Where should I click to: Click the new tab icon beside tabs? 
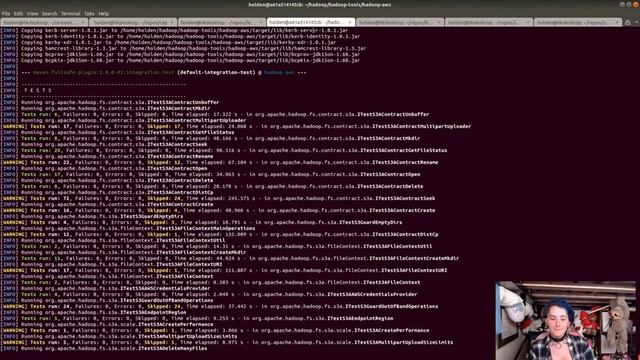pyautogui.click(x=628, y=22)
